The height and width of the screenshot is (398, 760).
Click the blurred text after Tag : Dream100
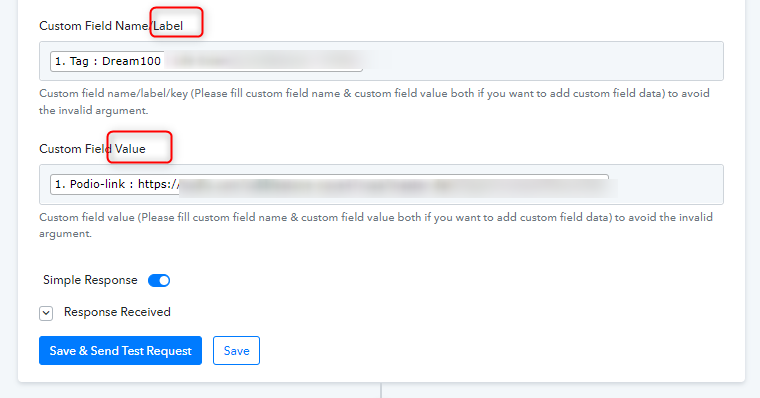click(267, 61)
